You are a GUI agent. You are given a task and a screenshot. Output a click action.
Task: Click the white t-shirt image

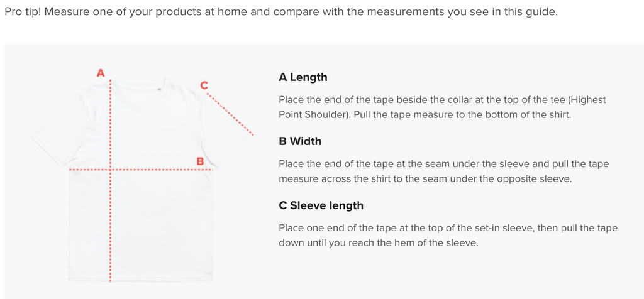click(x=142, y=179)
